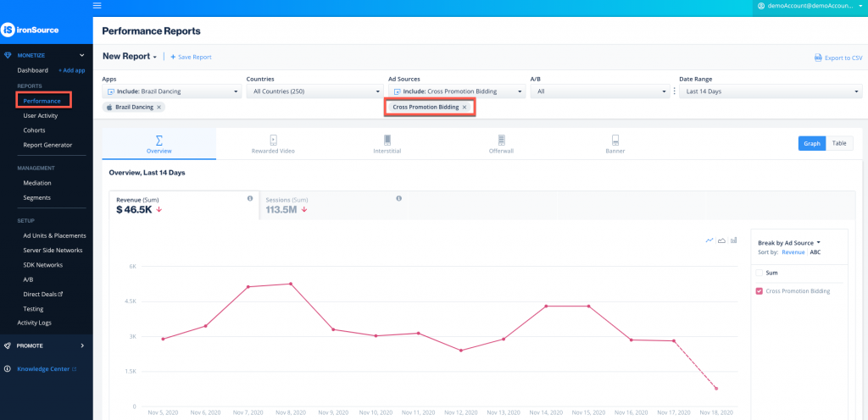Open the Apps filter dropdown

click(x=171, y=91)
